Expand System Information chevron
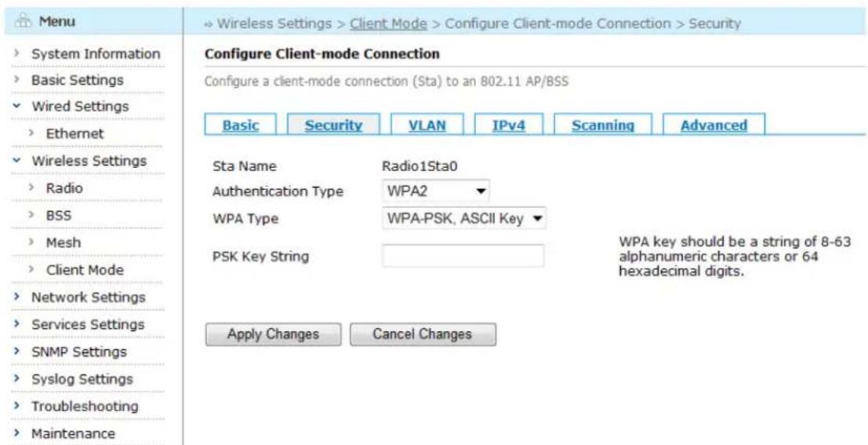This screenshot has width=868, height=445. 18,53
